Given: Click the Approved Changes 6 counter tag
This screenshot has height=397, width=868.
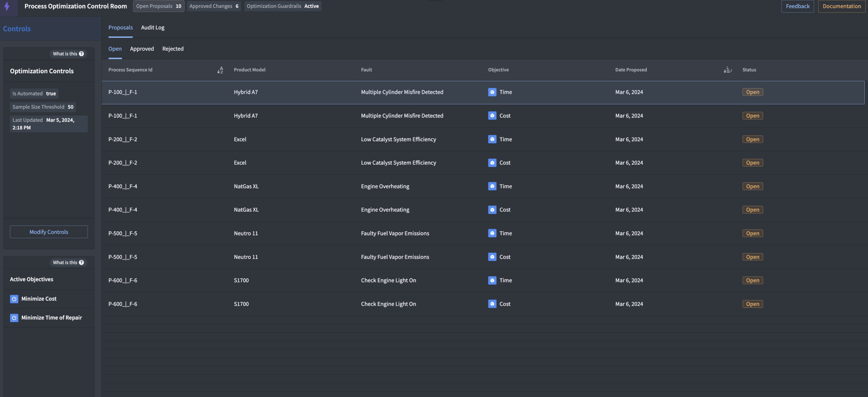Looking at the screenshot, I should [x=214, y=6].
